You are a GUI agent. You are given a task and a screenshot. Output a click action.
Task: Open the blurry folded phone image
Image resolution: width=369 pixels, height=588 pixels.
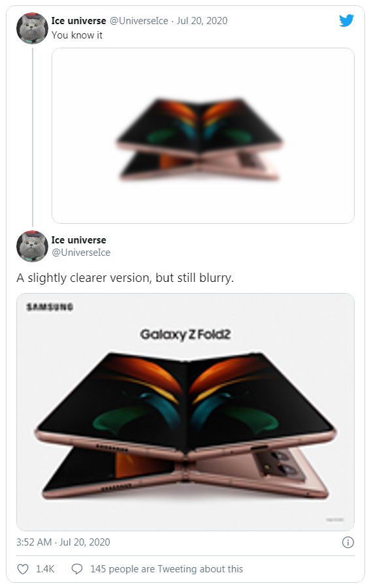(x=202, y=136)
